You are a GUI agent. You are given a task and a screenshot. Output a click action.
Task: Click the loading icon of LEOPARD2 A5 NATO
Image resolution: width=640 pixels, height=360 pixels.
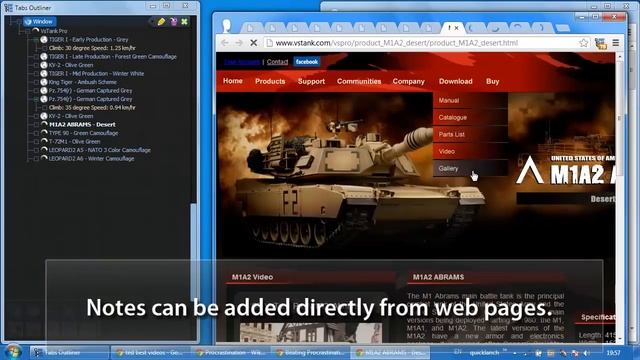tap(44, 150)
